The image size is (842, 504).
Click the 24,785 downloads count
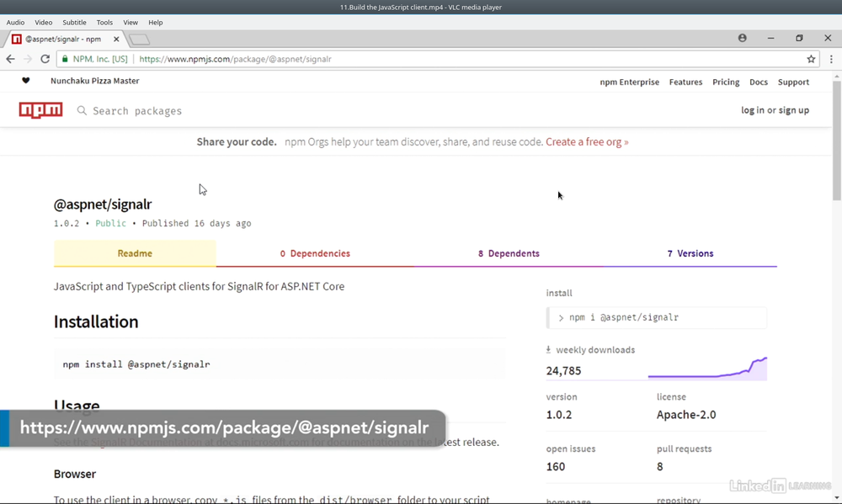click(x=563, y=371)
